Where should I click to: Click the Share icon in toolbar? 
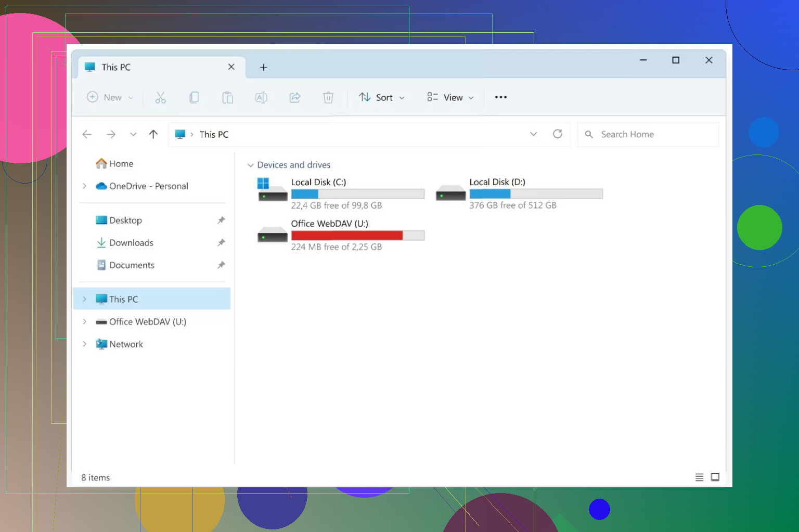(295, 98)
